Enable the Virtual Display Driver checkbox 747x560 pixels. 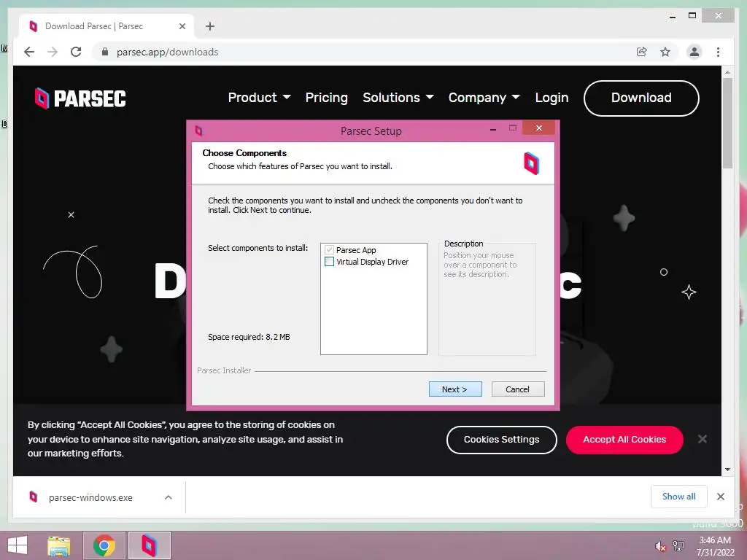329,262
